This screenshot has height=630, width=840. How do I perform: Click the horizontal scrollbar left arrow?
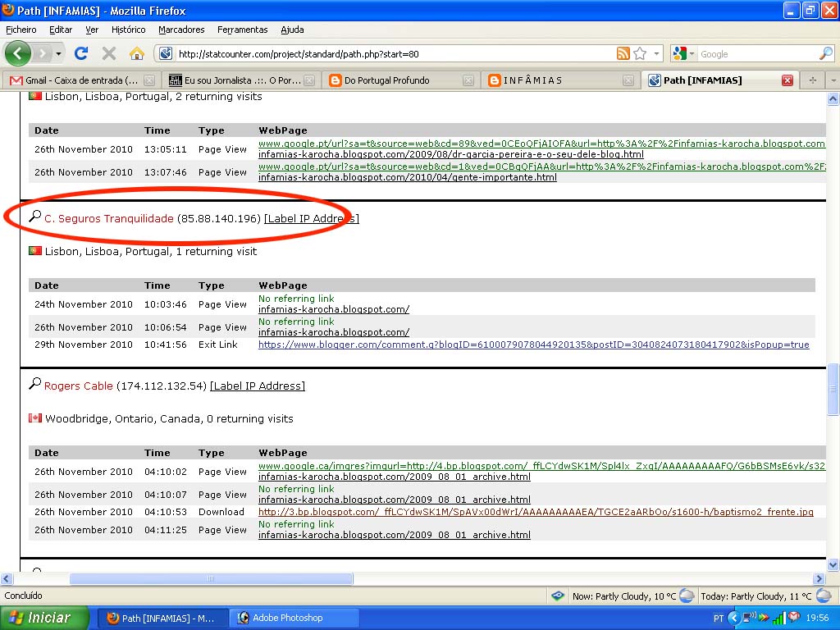coord(7,578)
